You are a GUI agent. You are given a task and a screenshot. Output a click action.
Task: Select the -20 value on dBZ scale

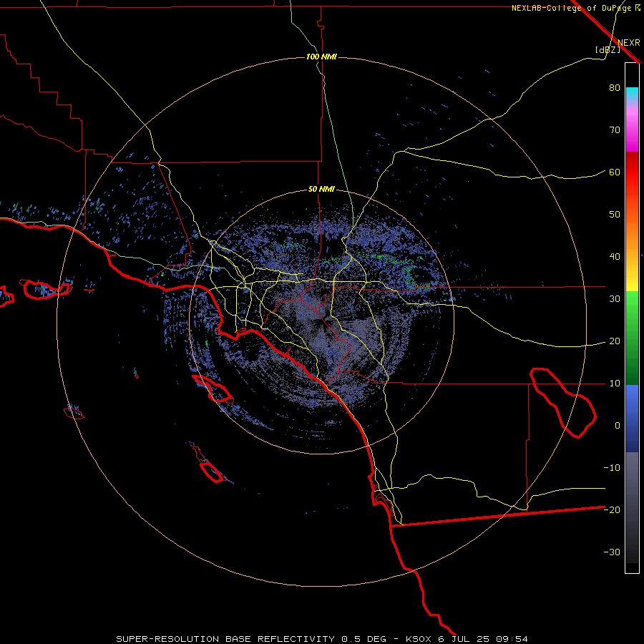pos(612,510)
